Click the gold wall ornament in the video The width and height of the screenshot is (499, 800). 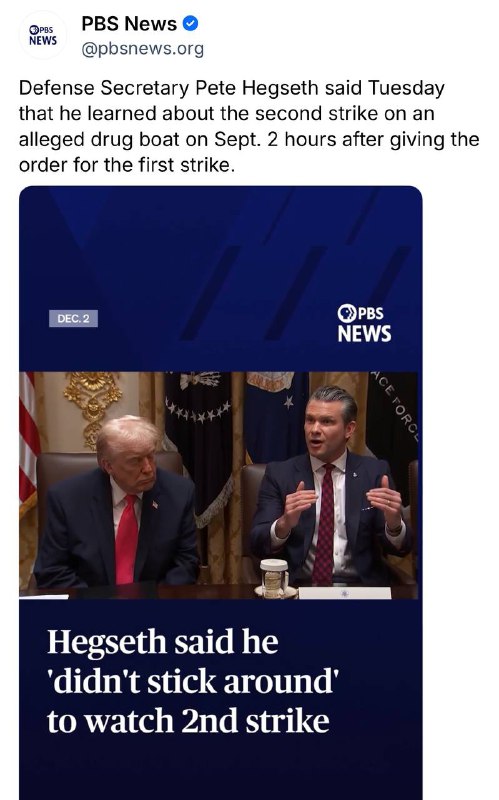(93, 403)
